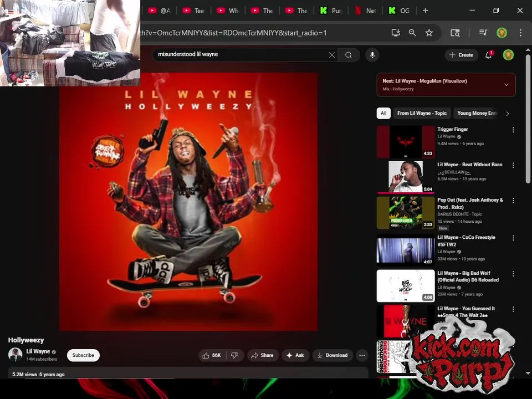Open the Lil Wayne - CoCo Freestyle #SFTW2 title
The height and width of the screenshot is (399, 532).
(x=466, y=241)
